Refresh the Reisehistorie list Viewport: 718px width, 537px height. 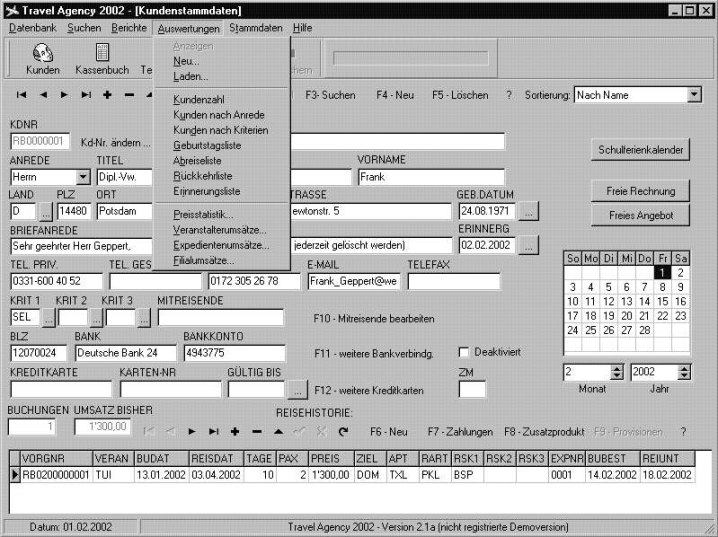click(343, 432)
